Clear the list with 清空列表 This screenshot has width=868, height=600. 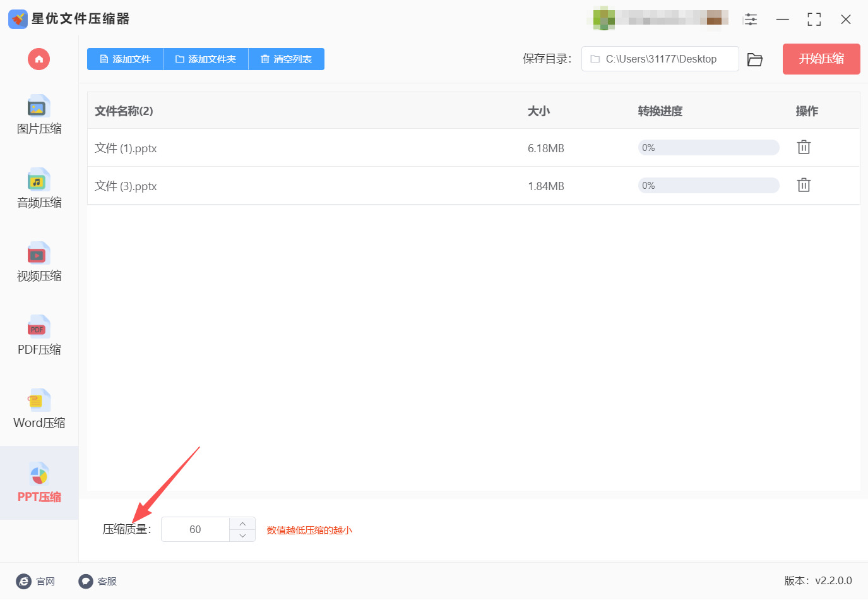pos(287,59)
